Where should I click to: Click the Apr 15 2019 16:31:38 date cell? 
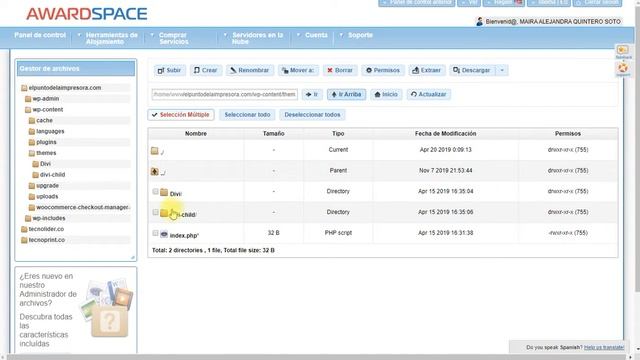[445, 233]
